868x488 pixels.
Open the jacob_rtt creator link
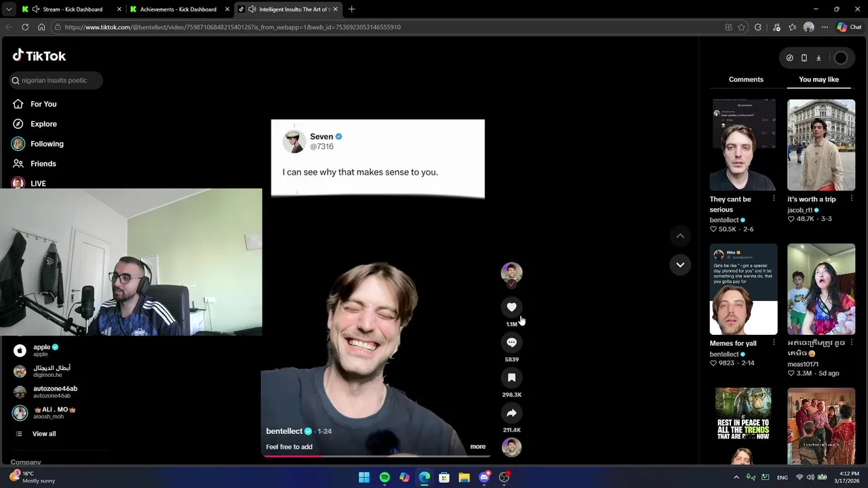(800, 210)
